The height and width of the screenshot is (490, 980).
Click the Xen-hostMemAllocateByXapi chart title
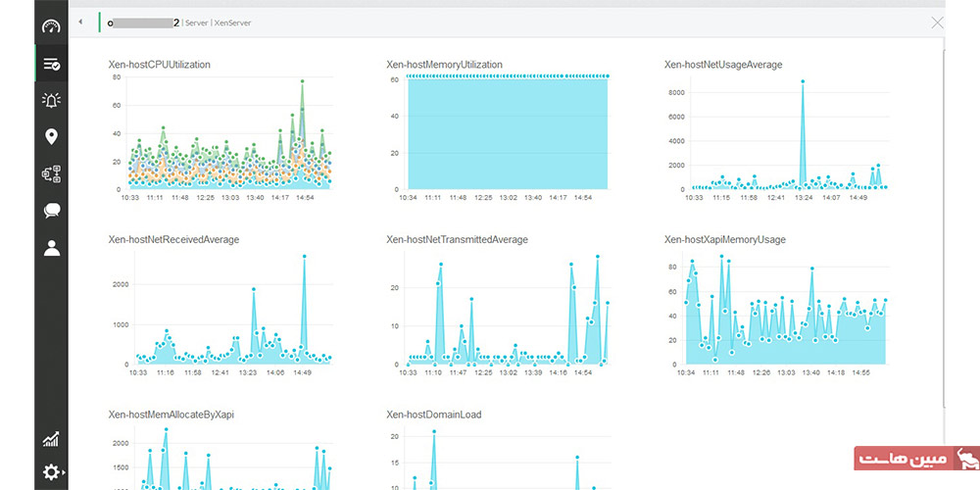[x=171, y=415]
